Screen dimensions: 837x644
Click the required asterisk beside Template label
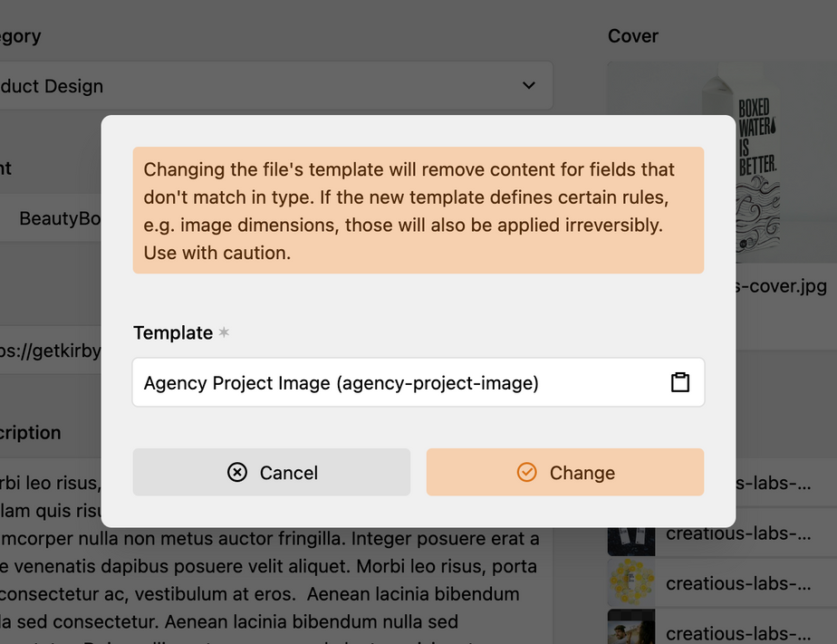[224, 332]
